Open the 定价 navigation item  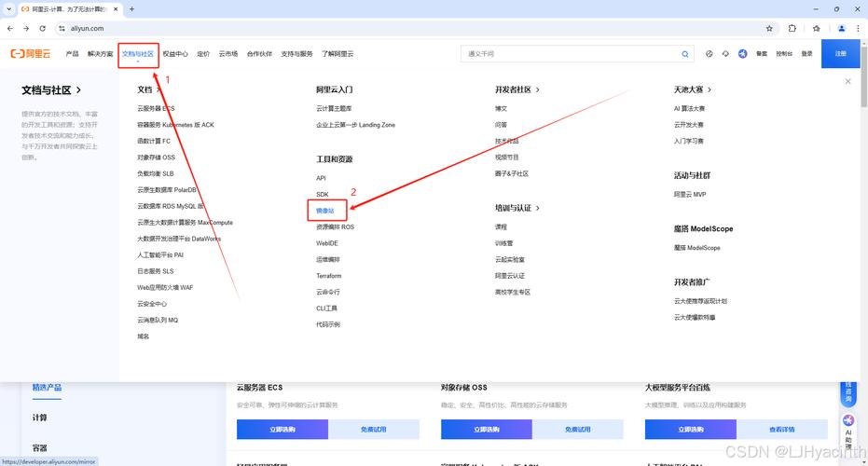click(203, 54)
